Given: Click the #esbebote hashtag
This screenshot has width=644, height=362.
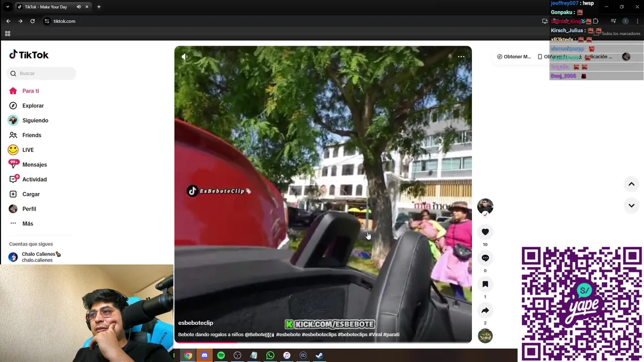Looking at the screenshot, I should pyautogui.click(x=288, y=334).
